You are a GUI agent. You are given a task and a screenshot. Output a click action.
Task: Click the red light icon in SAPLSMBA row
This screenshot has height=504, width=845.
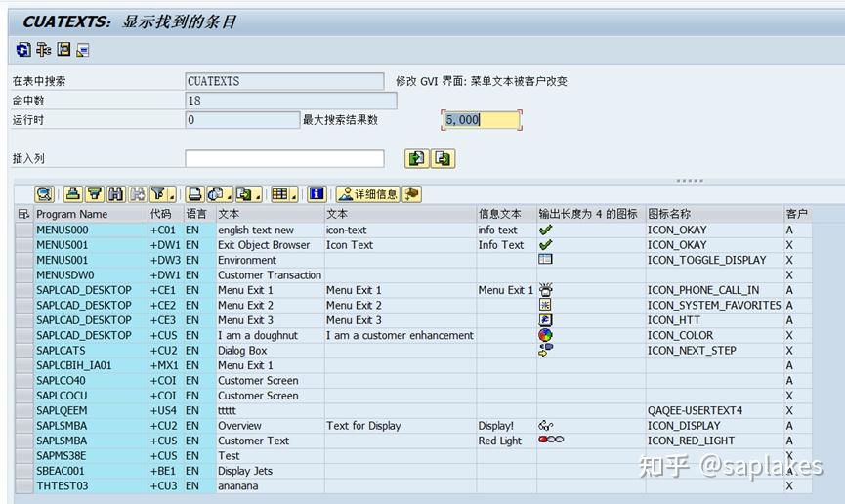pyautogui.click(x=551, y=440)
